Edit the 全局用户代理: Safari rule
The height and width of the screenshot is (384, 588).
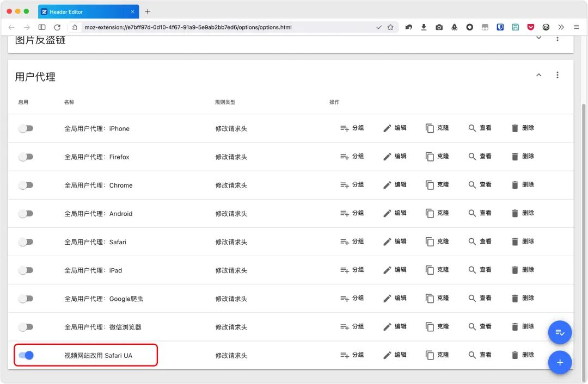click(395, 241)
